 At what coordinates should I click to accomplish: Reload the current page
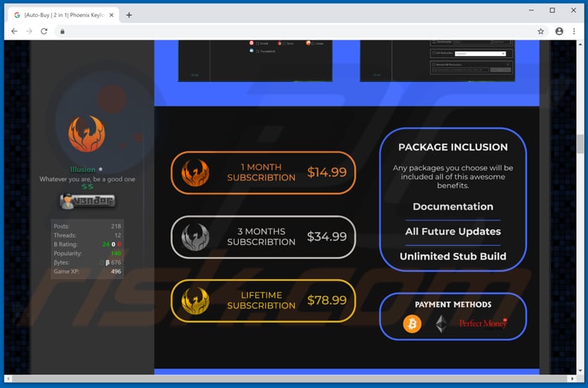[44, 31]
